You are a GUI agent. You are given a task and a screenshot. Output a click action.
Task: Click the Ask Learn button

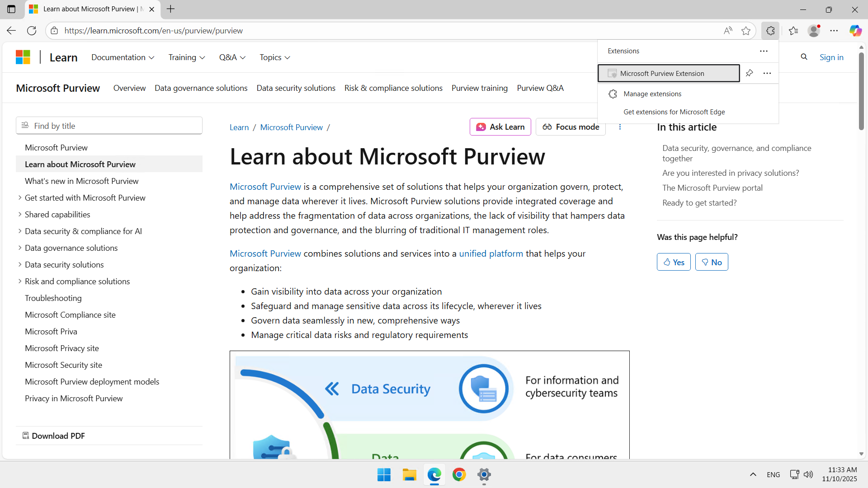(x=500, y=127)
